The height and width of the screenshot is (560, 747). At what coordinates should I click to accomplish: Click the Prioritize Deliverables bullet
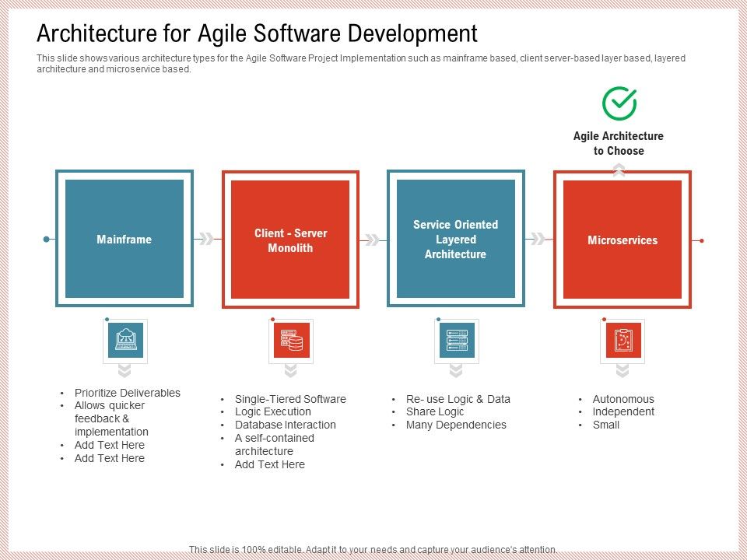point(127,393)
